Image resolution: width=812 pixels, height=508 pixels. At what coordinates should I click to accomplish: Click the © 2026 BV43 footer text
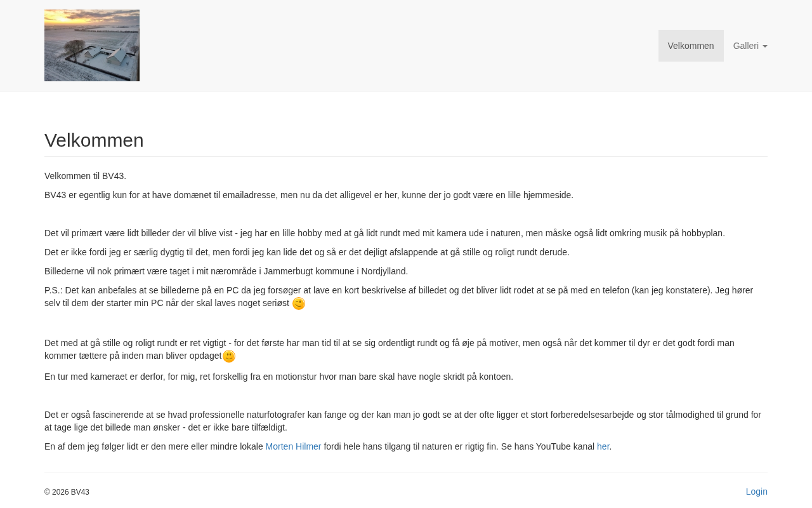coord(67,492)
